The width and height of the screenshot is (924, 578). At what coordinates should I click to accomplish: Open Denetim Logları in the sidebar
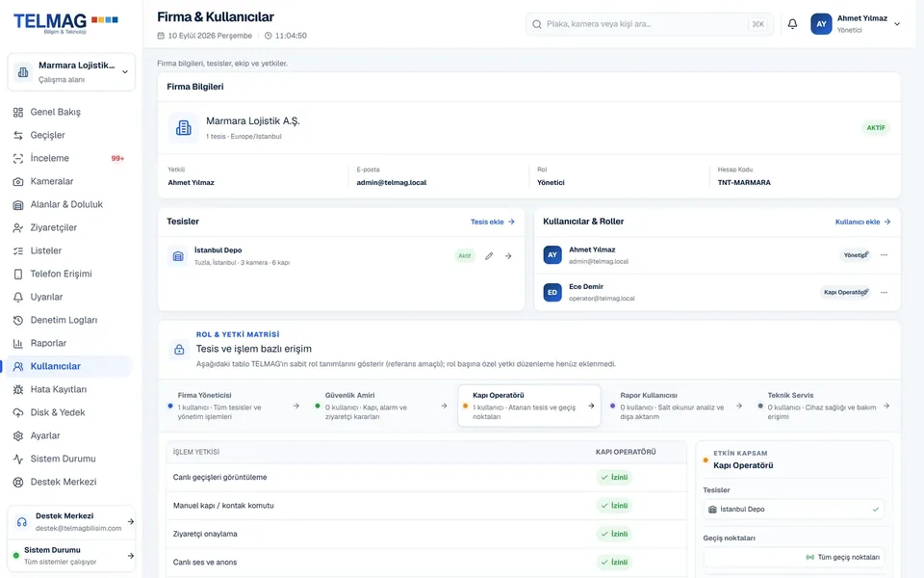point(69,320)
